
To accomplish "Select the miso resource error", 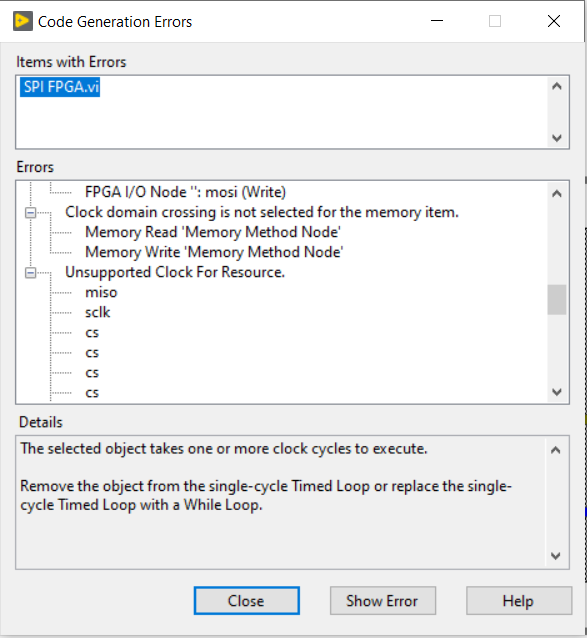I will point(101,292).
